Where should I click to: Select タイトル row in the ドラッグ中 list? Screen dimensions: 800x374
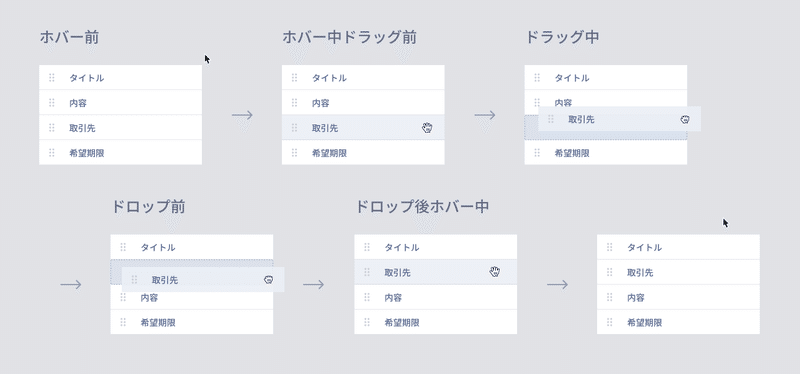point(606,78)
